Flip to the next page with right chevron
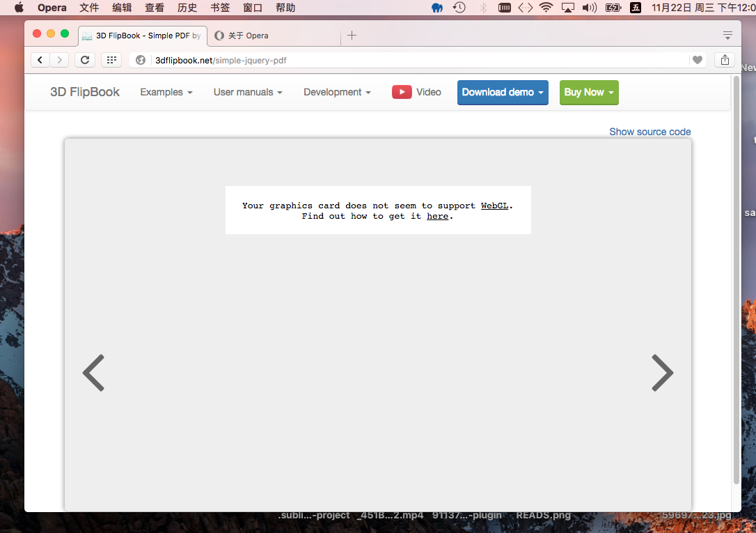 (662, 373)
